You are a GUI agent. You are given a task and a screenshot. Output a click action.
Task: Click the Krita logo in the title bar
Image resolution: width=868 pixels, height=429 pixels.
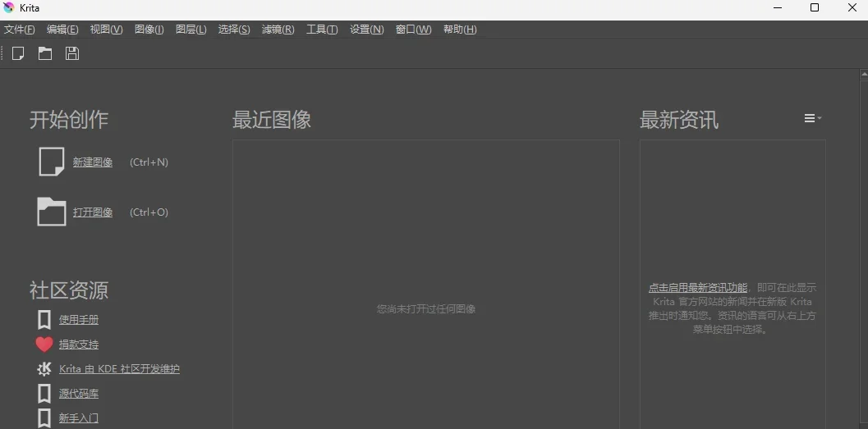click(8, 7)
